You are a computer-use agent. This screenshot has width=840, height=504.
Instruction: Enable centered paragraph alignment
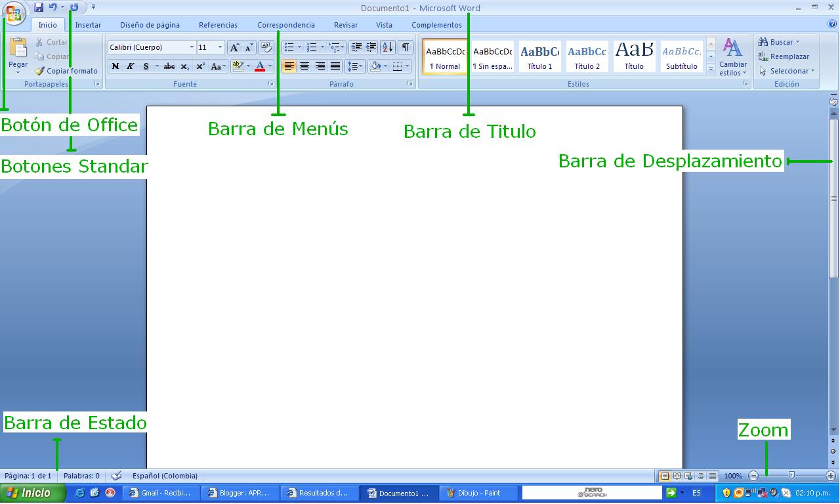(x=304, y=66)
